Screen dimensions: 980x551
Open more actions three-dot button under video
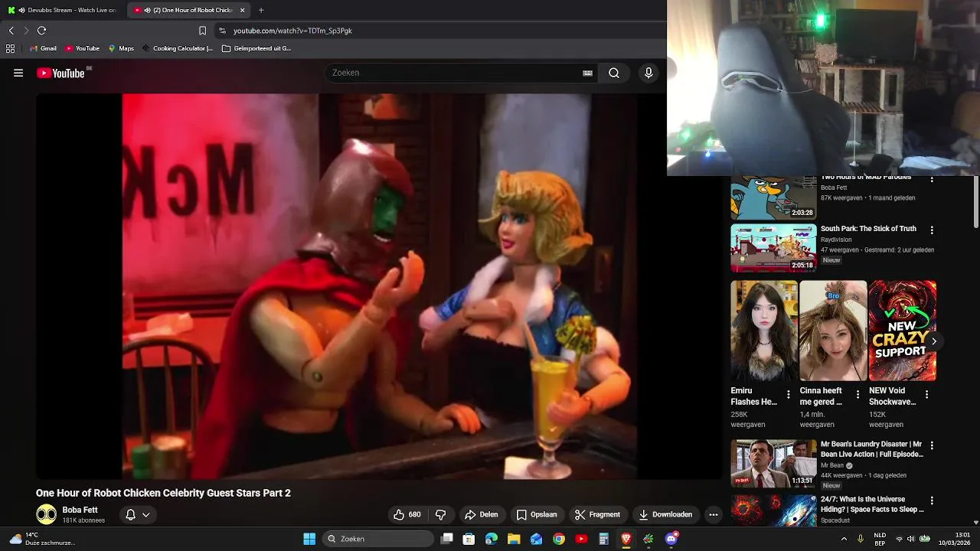[714, 514]
